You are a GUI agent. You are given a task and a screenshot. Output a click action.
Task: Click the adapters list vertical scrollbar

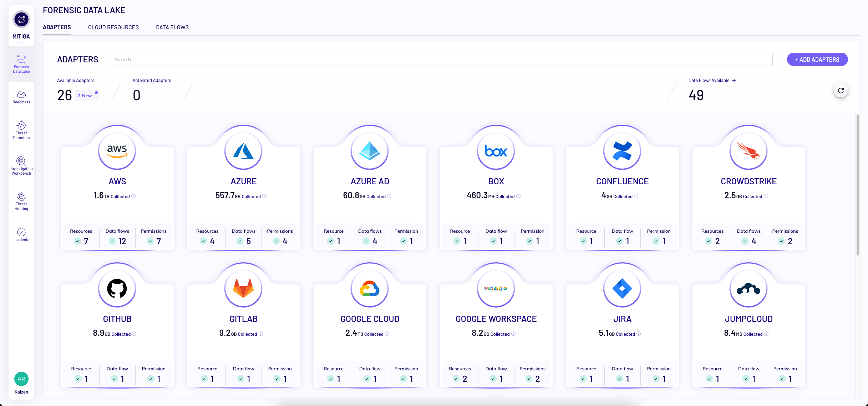coord(858,185)
